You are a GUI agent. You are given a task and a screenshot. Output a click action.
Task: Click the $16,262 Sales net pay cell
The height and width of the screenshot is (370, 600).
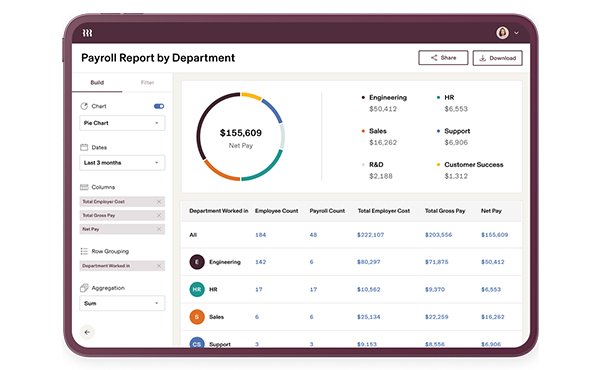[492, 317]
